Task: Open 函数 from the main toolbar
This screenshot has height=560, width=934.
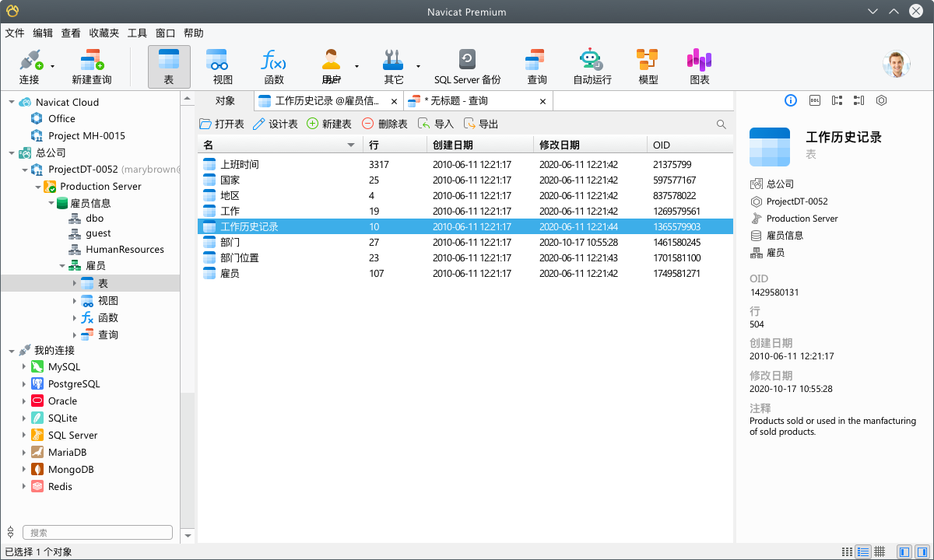Action: coord(274,67)
